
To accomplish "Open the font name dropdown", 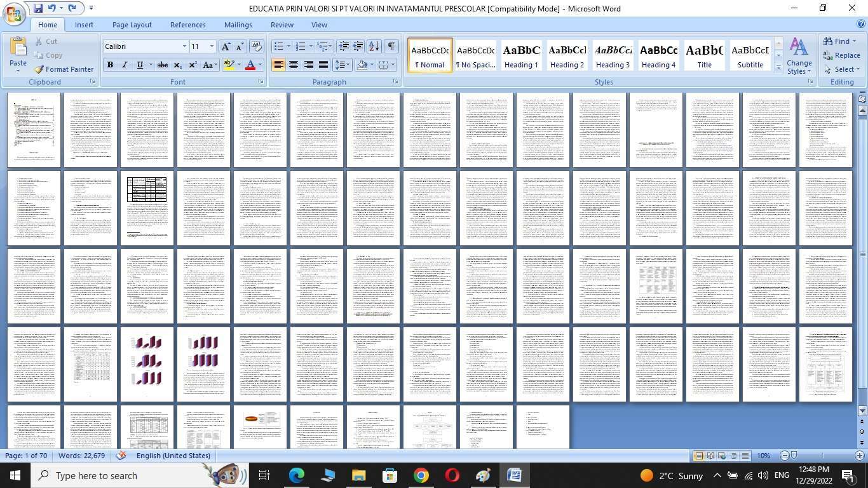I will tap(184, 46).
